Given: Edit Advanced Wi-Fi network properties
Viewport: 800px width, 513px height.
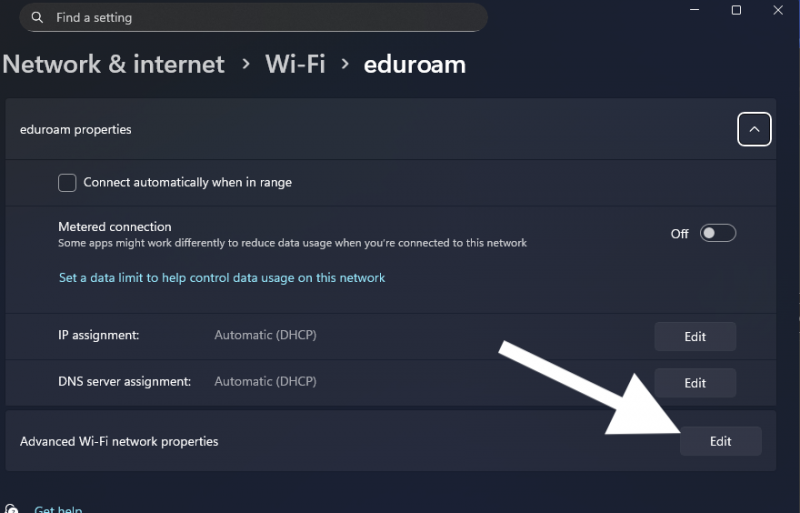Looking at the screenshot, I should (x=720, y=441).
